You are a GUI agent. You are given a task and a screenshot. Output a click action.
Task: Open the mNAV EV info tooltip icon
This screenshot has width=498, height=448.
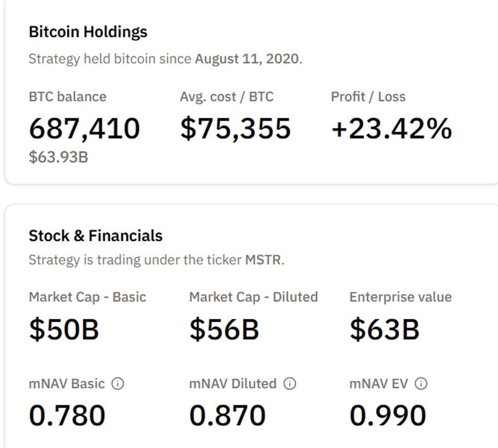420,384
